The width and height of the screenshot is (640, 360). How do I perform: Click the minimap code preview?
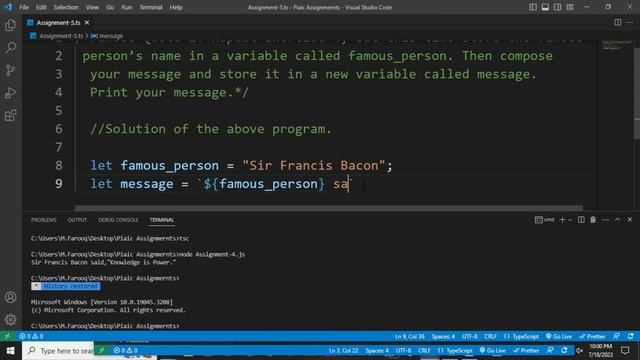[617, 45]
